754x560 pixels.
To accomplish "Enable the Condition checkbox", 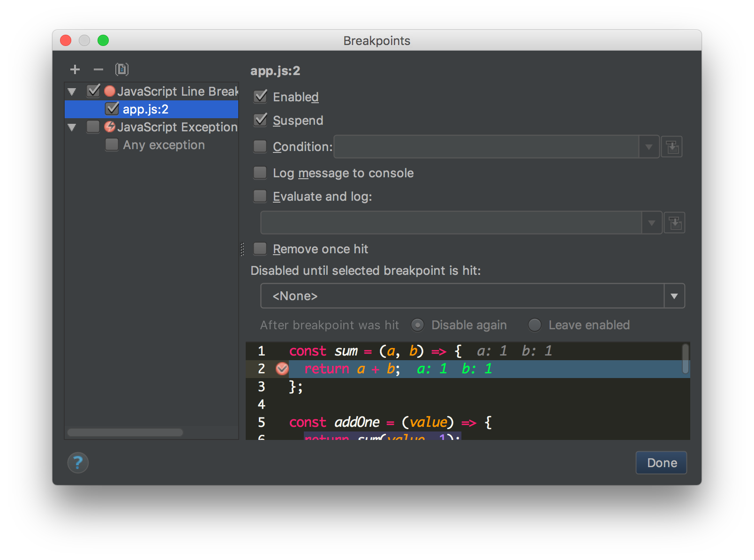I will tap(260, 146).
